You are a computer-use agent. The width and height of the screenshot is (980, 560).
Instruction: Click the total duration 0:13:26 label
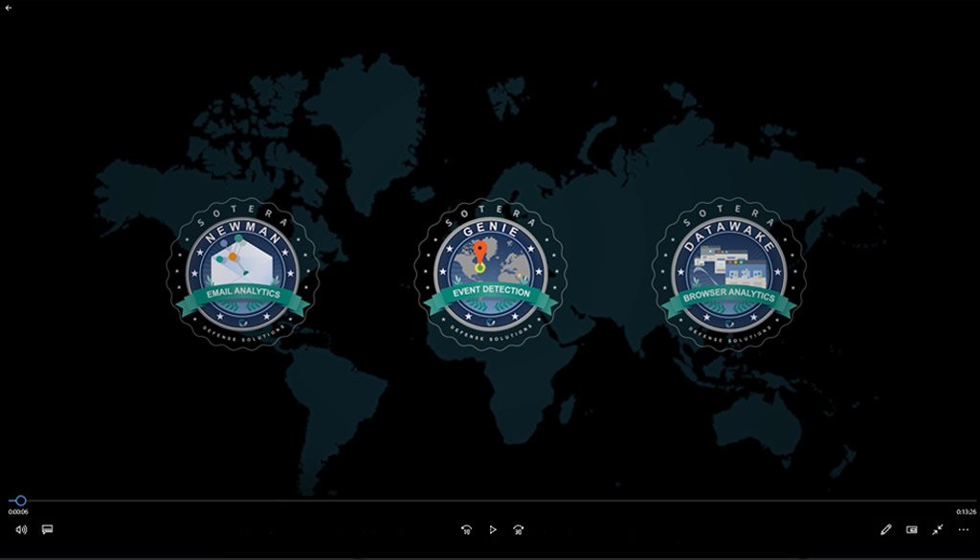pyautogui.click(x=966, y=512)
